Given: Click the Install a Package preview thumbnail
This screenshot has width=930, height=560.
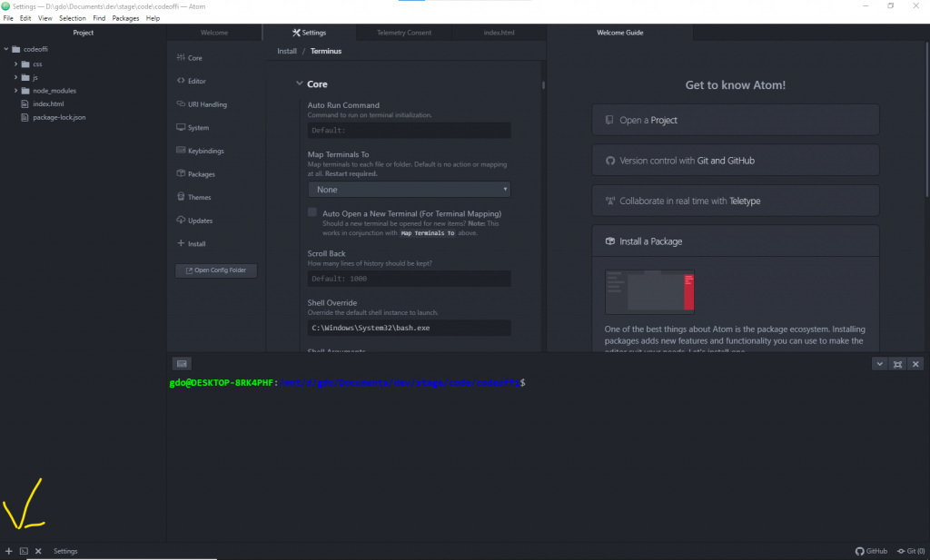Looking at the screenshot, I should tap(649, 292).
